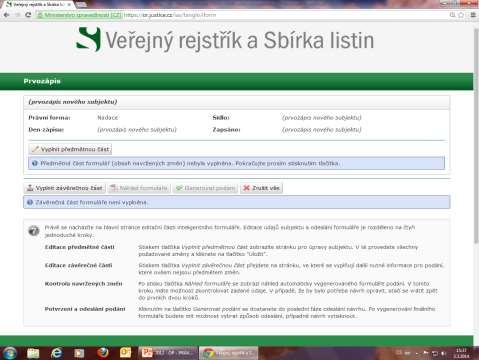Image resolution: width=479 pixels, height=360 pixels.
Task: Open the Chrome menu icon
Action: [x=473, y=15]
